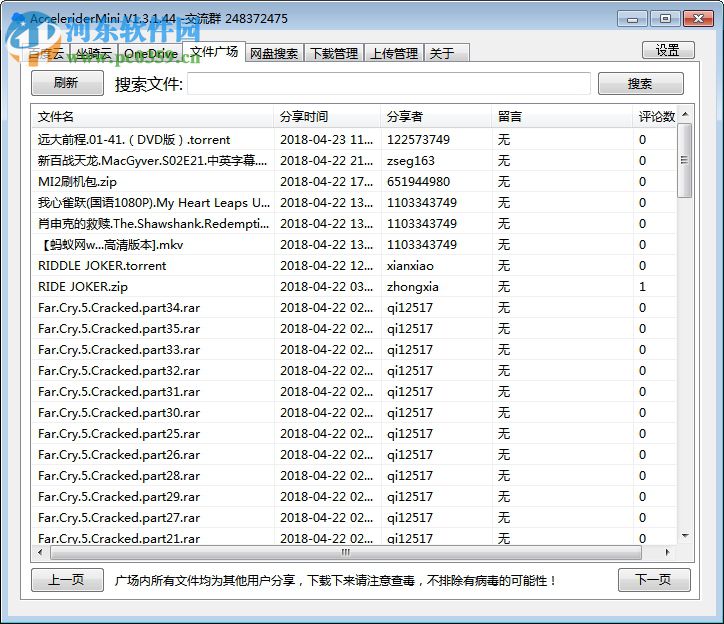Click the vertical scrollbar thumb
The height and width of the screenshot is (624, 724).
[685, 160]
